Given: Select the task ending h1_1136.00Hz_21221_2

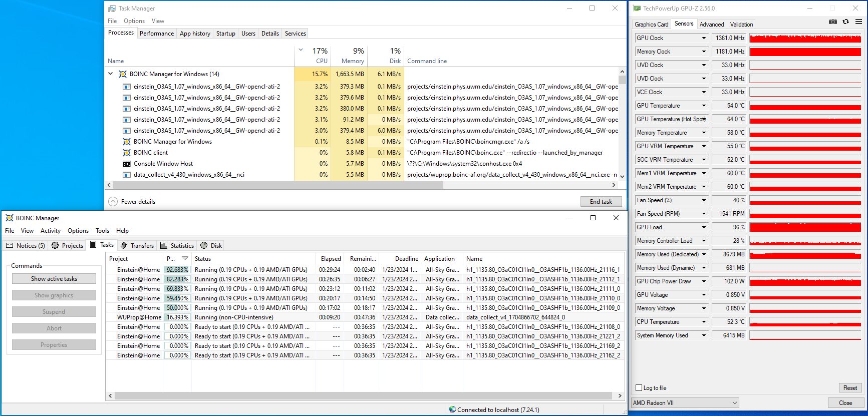Looking at the screenshot, I should (365, 336).
